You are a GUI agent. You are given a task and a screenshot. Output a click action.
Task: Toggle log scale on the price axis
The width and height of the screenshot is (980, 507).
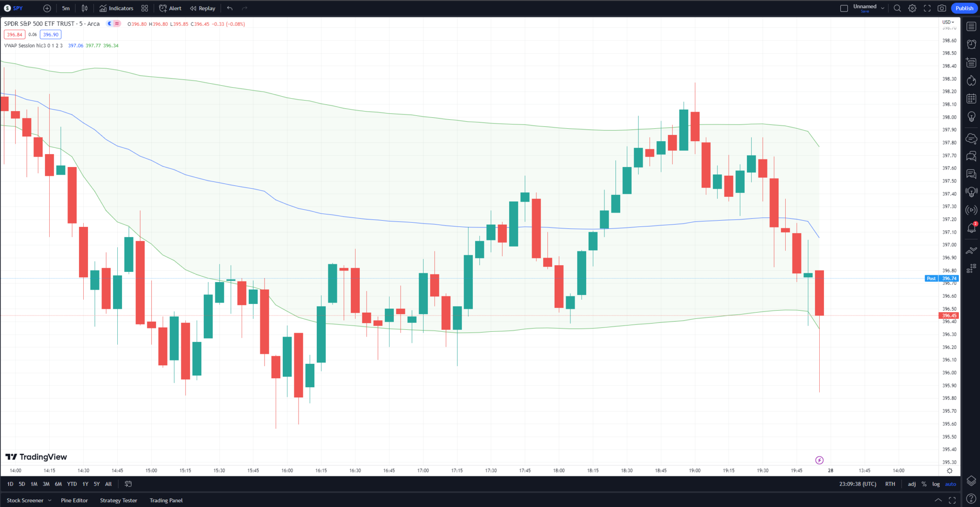[935, 484]
